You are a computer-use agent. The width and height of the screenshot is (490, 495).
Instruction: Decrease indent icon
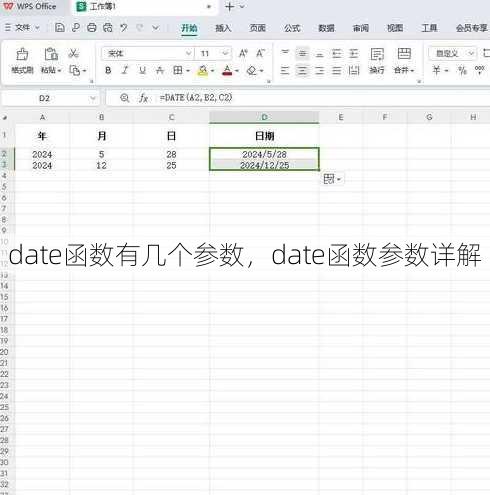(x=337, y=53)
